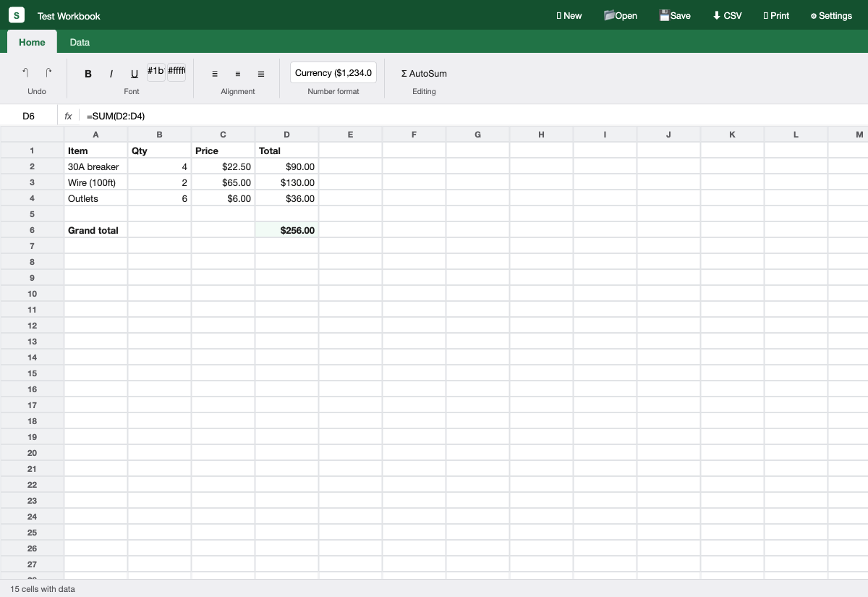868x597 pixels.
Task: Align cell text center
Action: point(238,74)
